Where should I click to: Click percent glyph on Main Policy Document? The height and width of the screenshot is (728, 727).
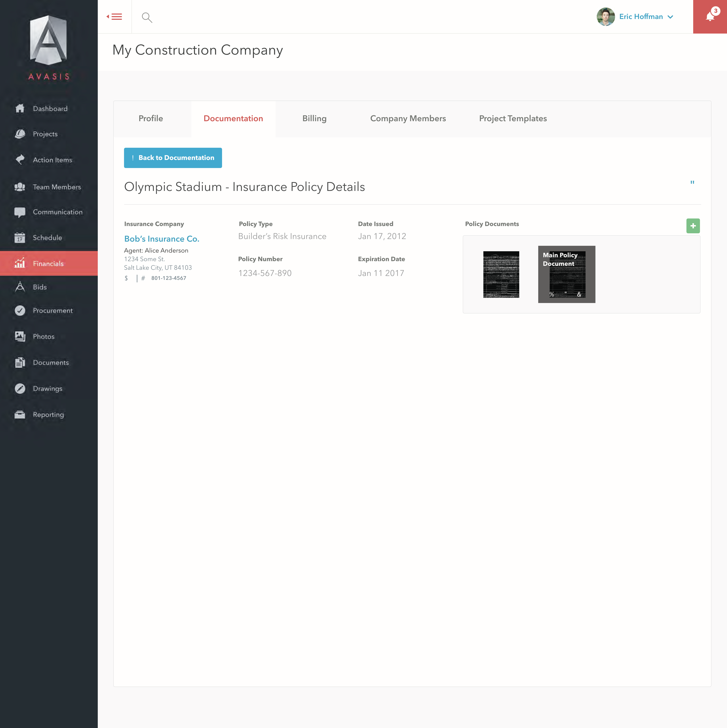pyautogui.click(x=552, y=294)
